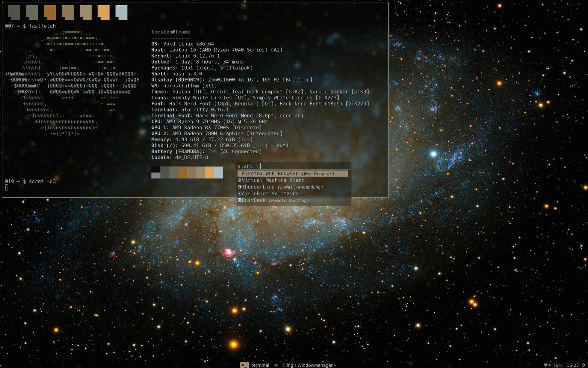Viewport: 588px width, 368px height.
Task: Click the light blue-gray swatch in top row
Action: pyautogui.click(x=121, y=13)
